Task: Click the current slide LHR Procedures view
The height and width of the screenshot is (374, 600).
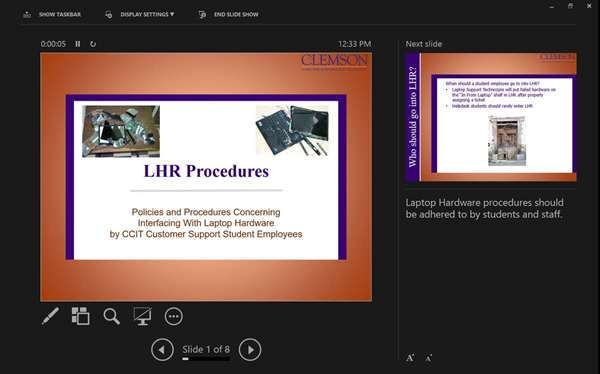Action: [x=206, y=177]
